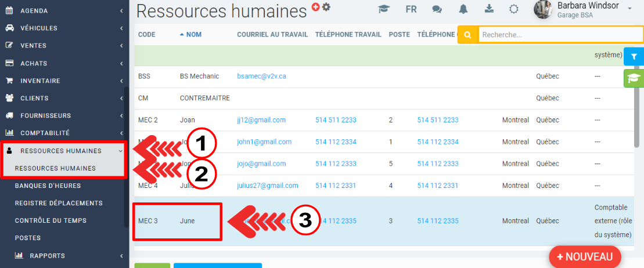Click the bsamec@v2v.ca email link
644x268 pixels.
click(x=261, y=77)
